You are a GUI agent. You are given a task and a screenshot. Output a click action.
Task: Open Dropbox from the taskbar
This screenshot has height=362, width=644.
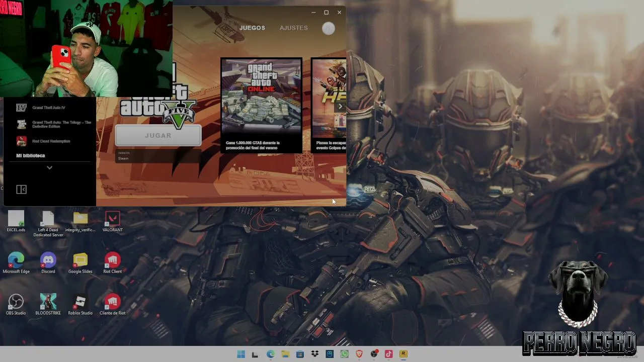pos(315,354)
